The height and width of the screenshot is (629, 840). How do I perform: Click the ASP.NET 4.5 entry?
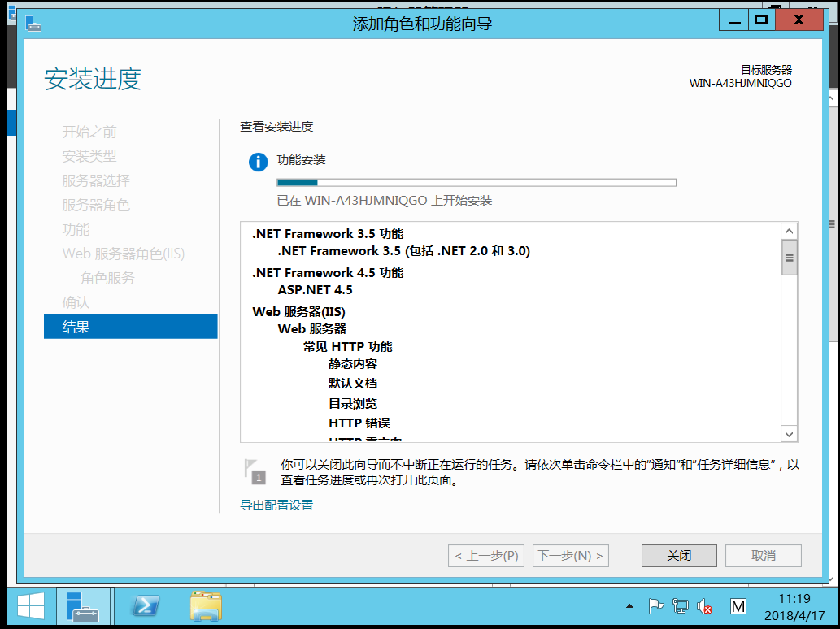[x=315, y=290]
